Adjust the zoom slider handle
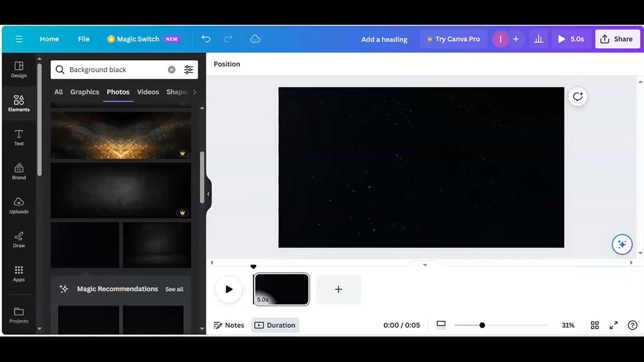 click(482, 325)
